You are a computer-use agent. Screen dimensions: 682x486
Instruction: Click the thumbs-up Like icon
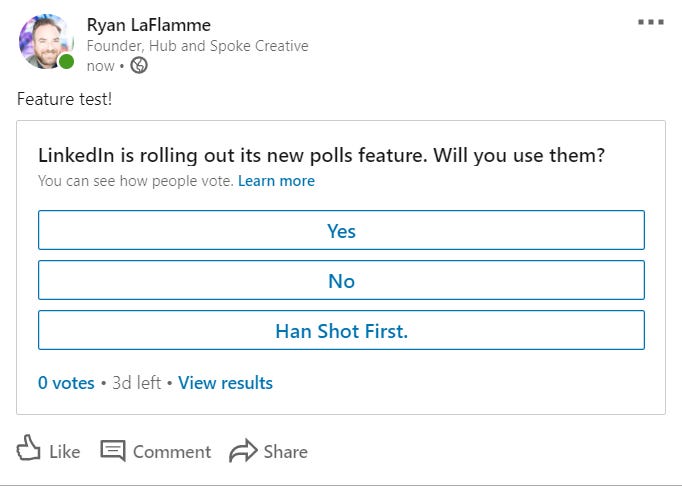tap(29, 449)
